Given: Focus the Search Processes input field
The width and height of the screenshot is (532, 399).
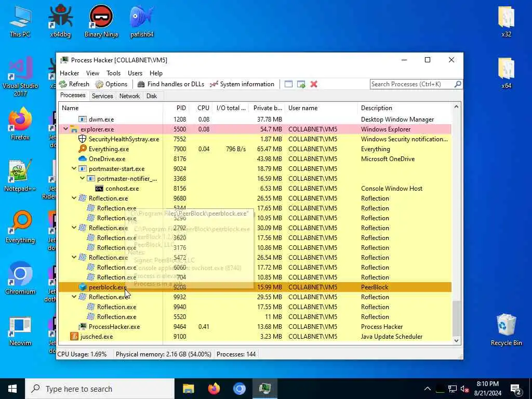Looking at the screenshot, I should tap(412, 84).
